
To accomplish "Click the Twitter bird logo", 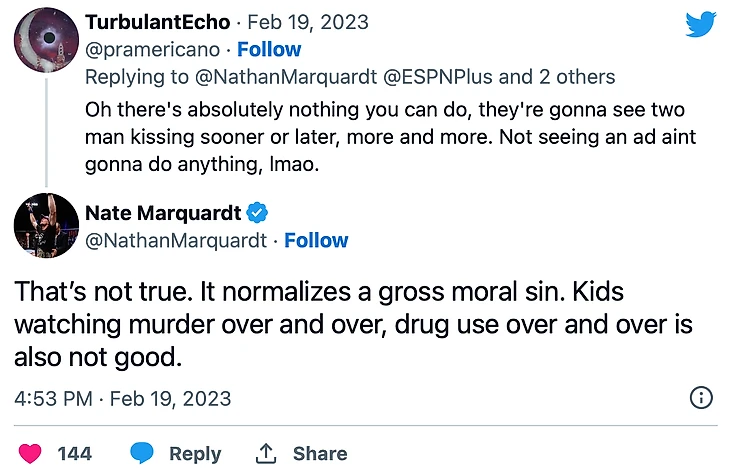I will click(700, 24).
